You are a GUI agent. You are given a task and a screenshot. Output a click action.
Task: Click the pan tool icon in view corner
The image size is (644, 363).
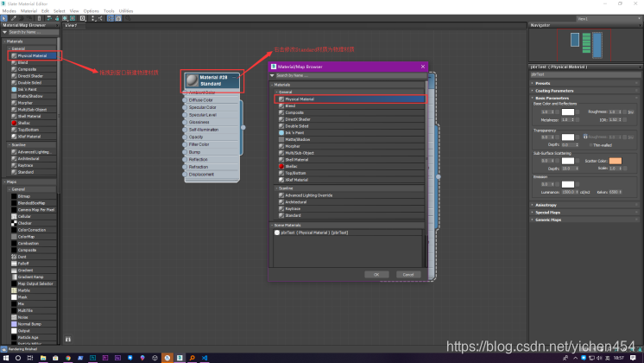point(68,339)
